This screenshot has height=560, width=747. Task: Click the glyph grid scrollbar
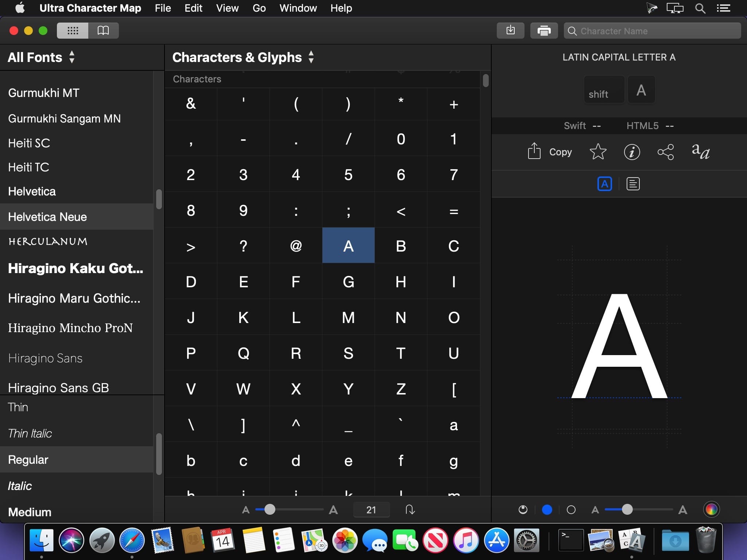485,80
